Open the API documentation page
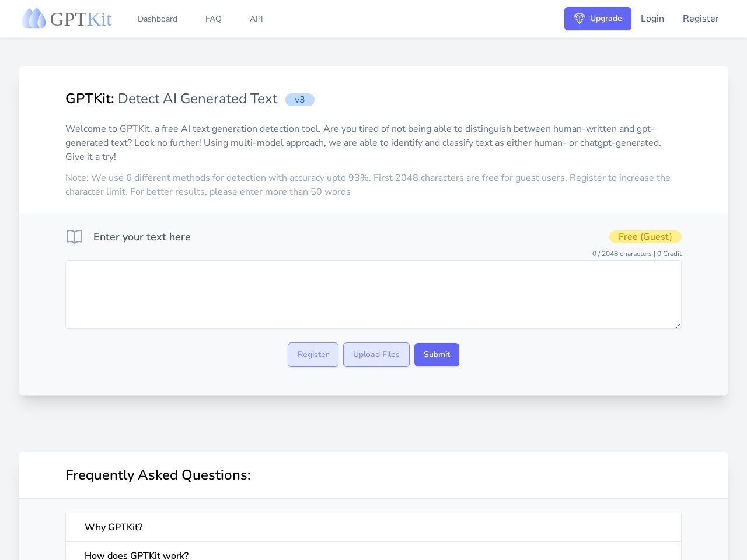 click(256, 19)
